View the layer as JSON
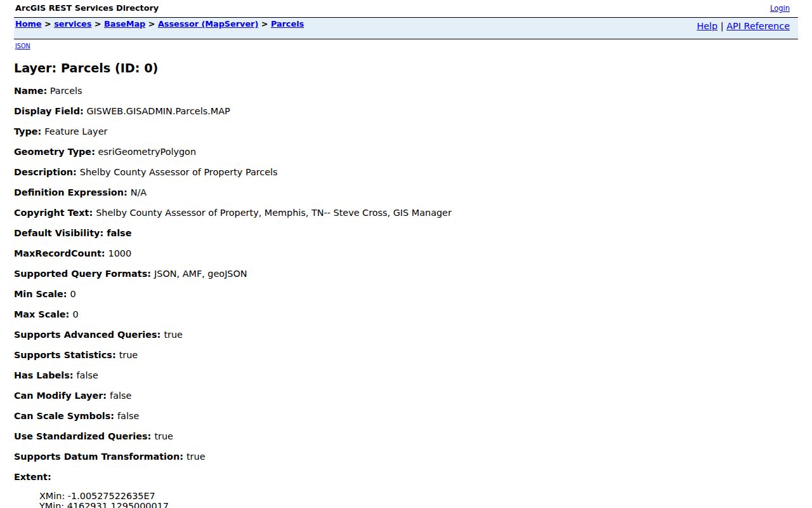This screenshot has height=508, width=812. click(23, 46)
